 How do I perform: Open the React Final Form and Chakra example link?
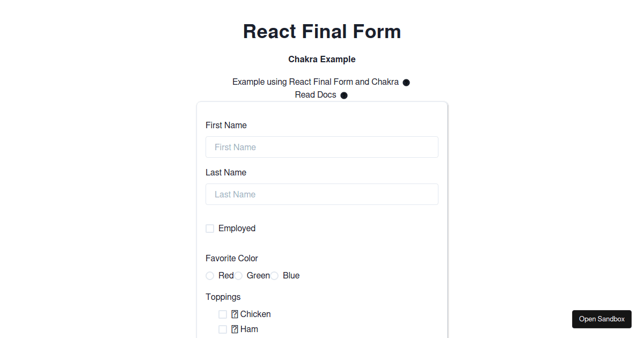tap(316, 82)
